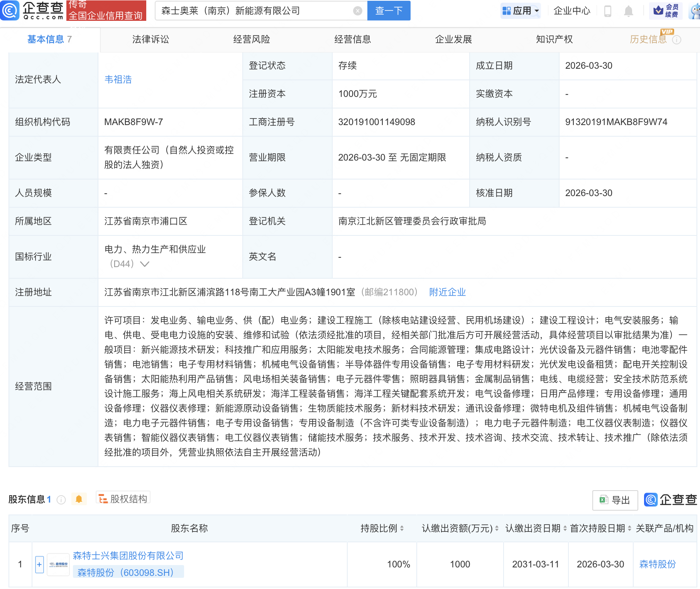This screenshot has height=589, width=700.
Task: Click the 森特股份 company logo thumbnail
Action: click(x=58, y=564)
